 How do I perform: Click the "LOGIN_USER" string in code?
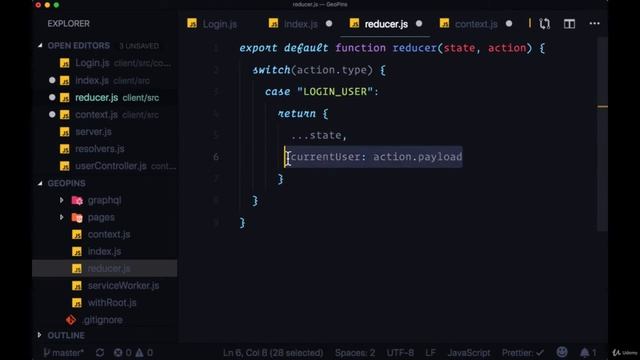(335, 92)
